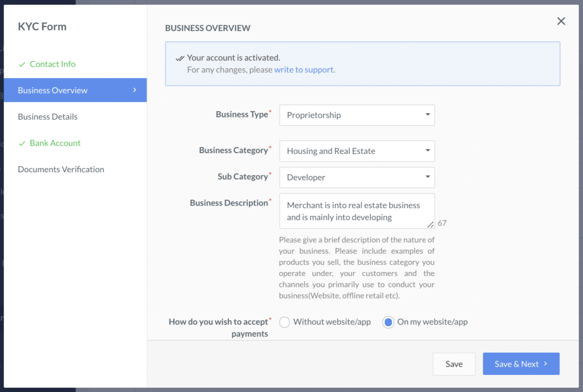Click the checkmark beside Bank Account
The height and width of the screenshot is (392, 583).
click(x=22, y=143)
